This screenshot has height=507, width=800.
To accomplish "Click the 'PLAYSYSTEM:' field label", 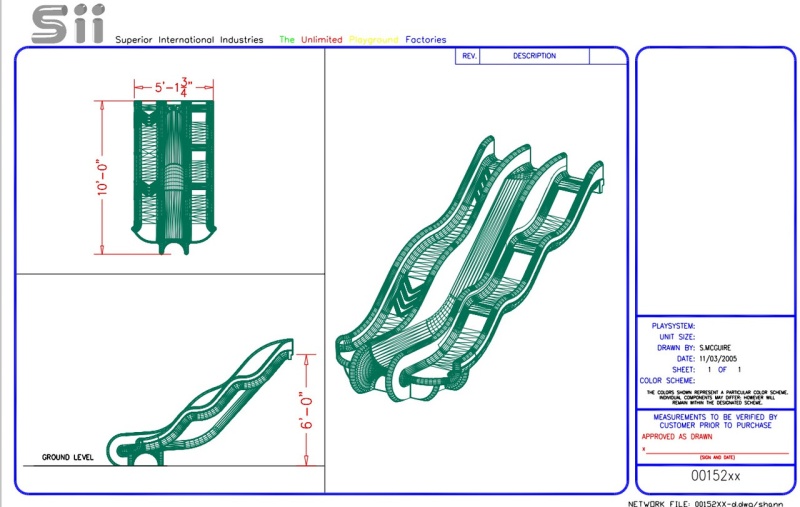I will [x=673, y=326].
